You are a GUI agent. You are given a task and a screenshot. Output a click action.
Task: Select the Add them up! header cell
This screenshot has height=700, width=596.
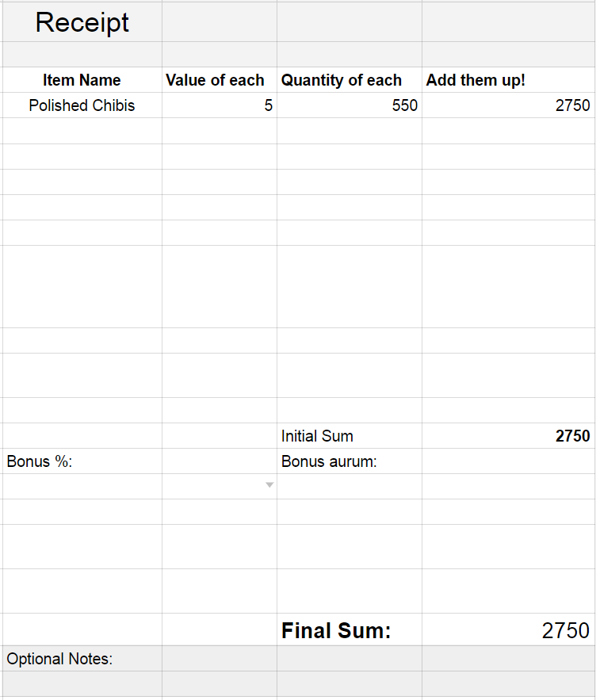509,80
